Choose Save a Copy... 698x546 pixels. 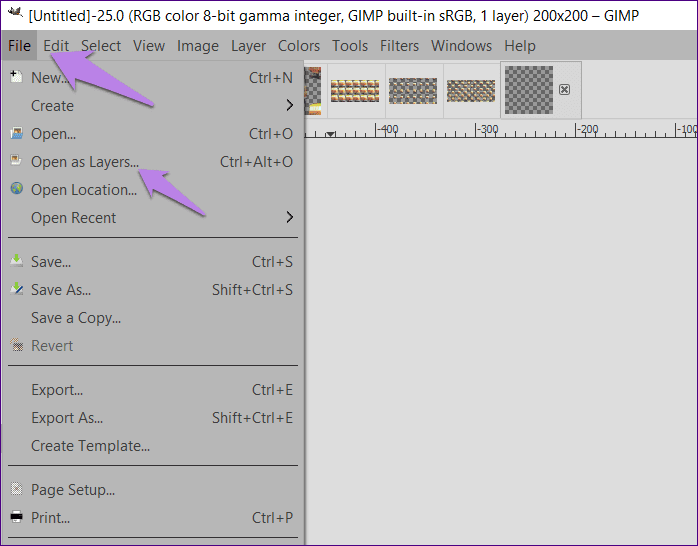pyautogui.click(x=153, y=318)
